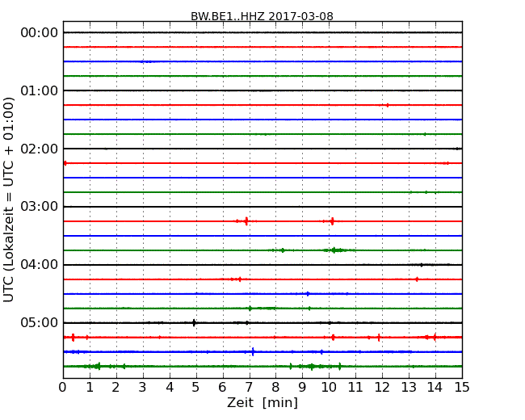Image resolution: width=525 pixels, height=420 pixels.
Task: Click the black spike near minute 5 on 05:00 trace
Action: (x=194, y=323)
